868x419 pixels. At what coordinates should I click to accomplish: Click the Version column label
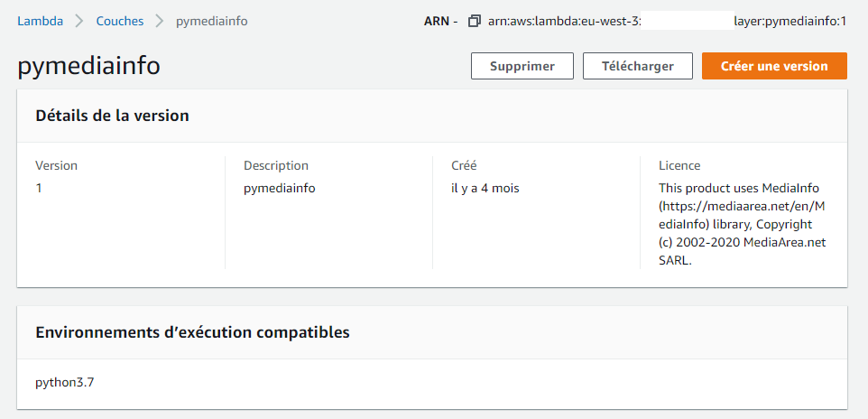pyautogui.click(x=57, y=166)
